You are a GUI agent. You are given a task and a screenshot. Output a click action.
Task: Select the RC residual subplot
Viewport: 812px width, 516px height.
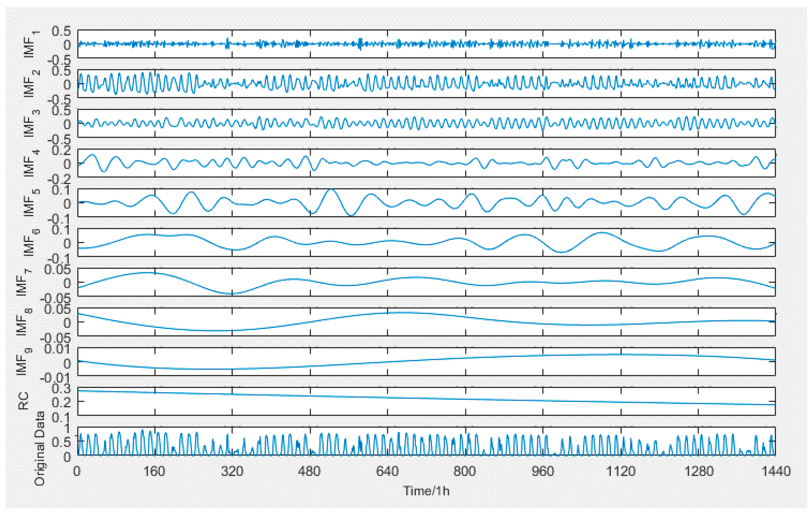click(426, 401)
